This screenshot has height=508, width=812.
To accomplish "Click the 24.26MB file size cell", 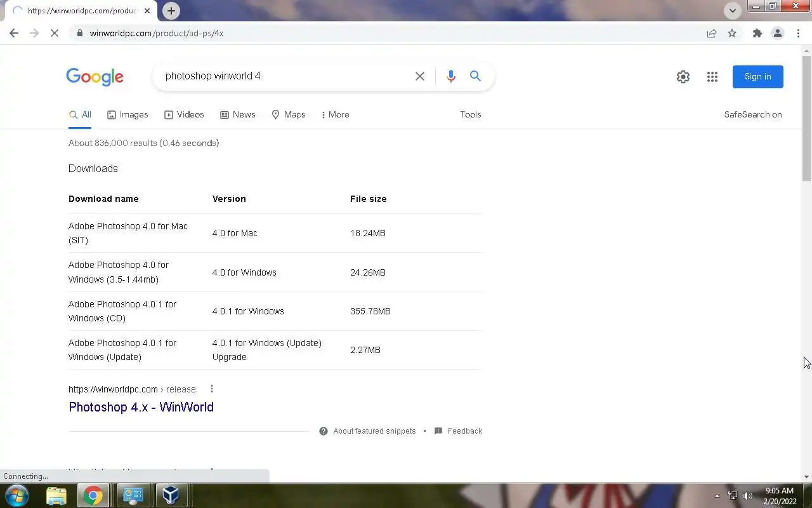I will pos(368,272).
